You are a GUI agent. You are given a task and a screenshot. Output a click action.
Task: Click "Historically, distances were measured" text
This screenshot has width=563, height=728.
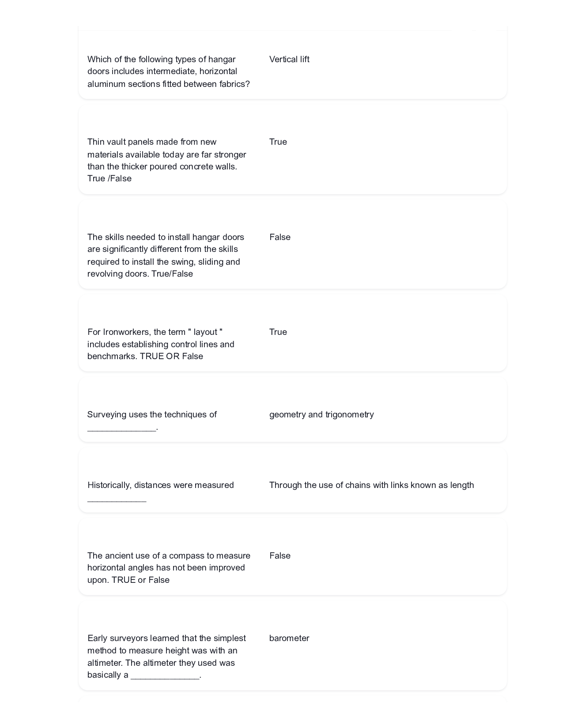coord(160,485)
